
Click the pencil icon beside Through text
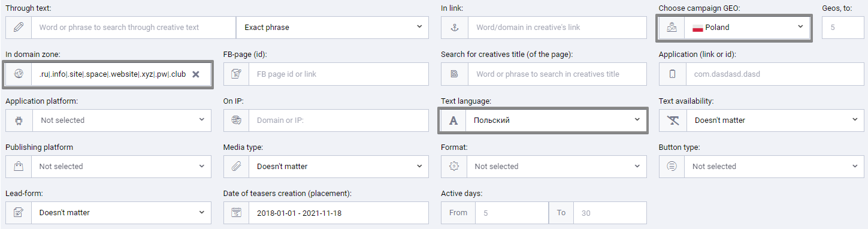click(19, 28)
